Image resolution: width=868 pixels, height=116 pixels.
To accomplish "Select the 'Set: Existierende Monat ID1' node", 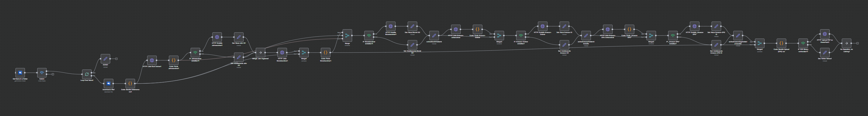I will pos(412,45).
